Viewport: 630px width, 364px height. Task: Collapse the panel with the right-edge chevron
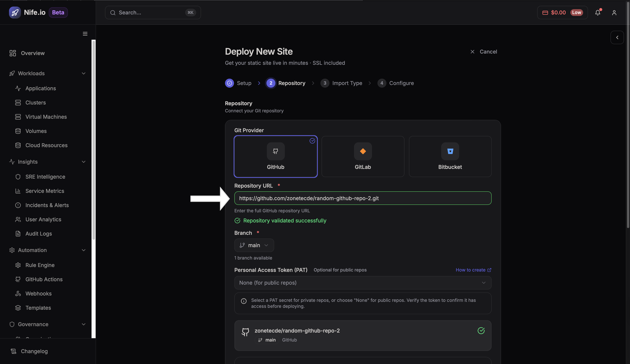point(617,37)
